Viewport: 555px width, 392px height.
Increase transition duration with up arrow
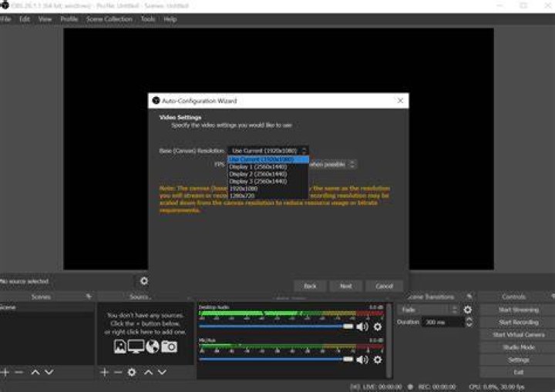click(469, 319)
